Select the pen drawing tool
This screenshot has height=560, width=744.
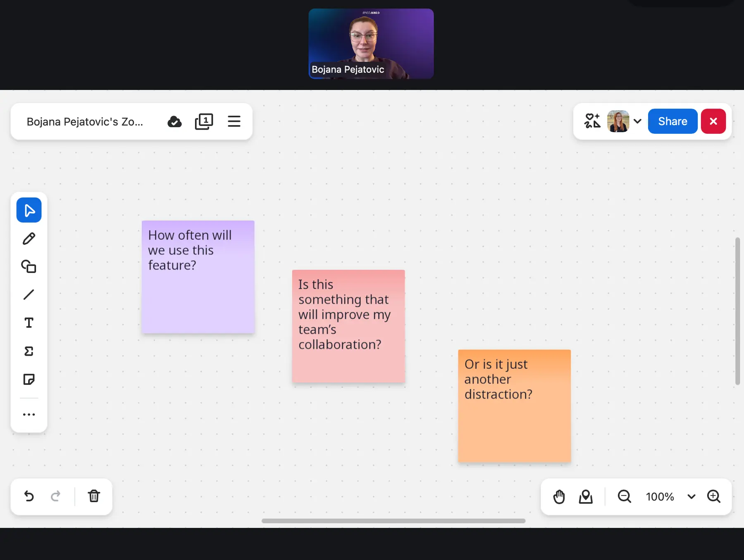(x=29, y=239)
